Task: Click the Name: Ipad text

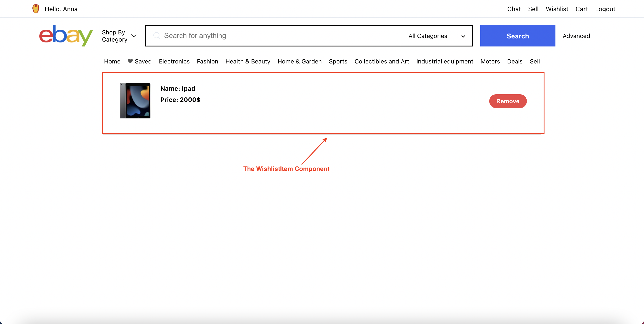Action: [178, 88]
